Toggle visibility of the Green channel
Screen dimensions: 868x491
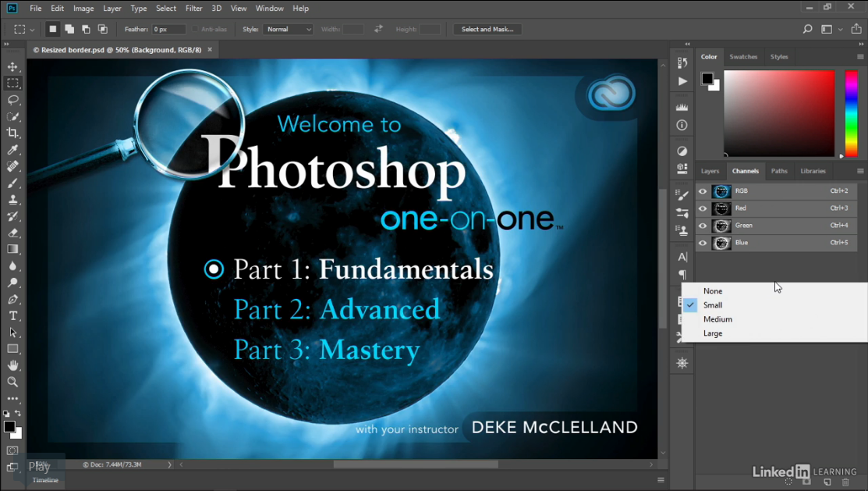[703, 226]
